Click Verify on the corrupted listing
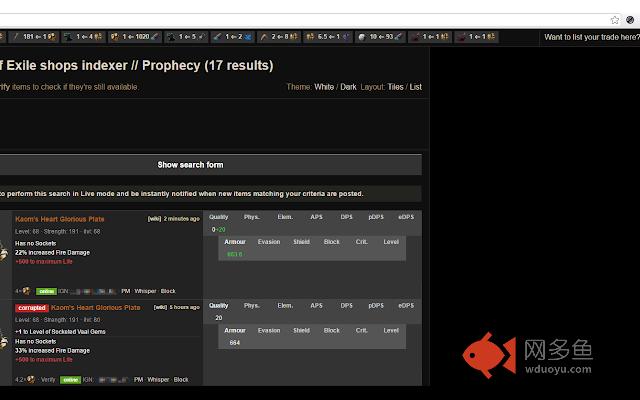This screenshot has width=640, height=400. tap(48, 380)
